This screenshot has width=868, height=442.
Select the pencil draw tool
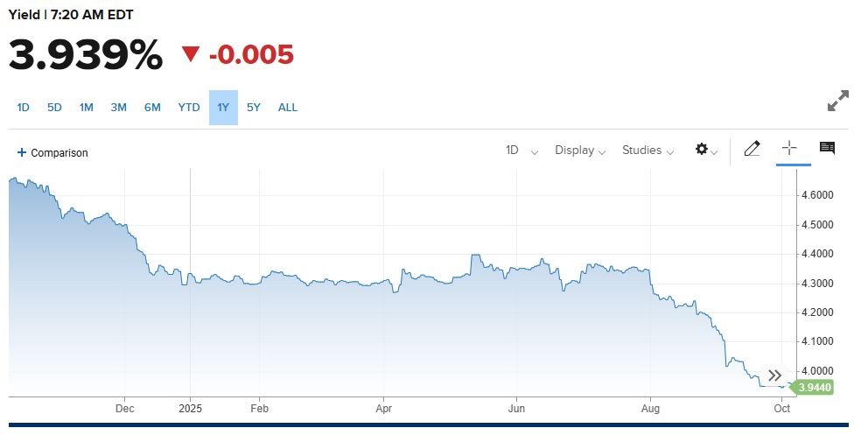click(x=752, y=149)
